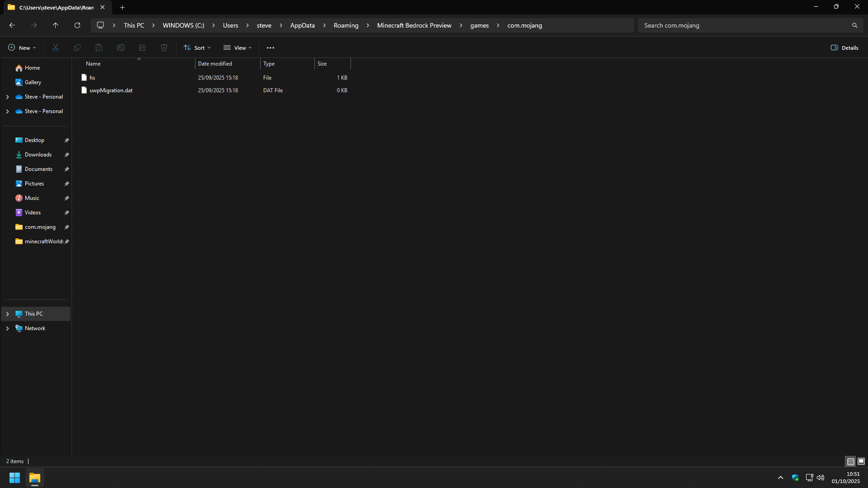This screenshot has height=488, width=868.
Task: Open Downloads in the sidebar
Action: click(x=38, y=155)
